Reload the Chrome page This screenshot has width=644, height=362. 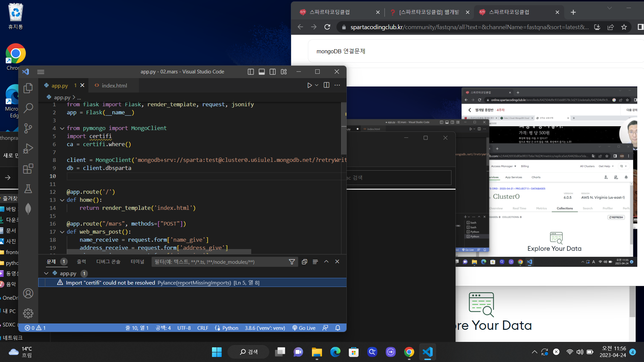(327, 27)
